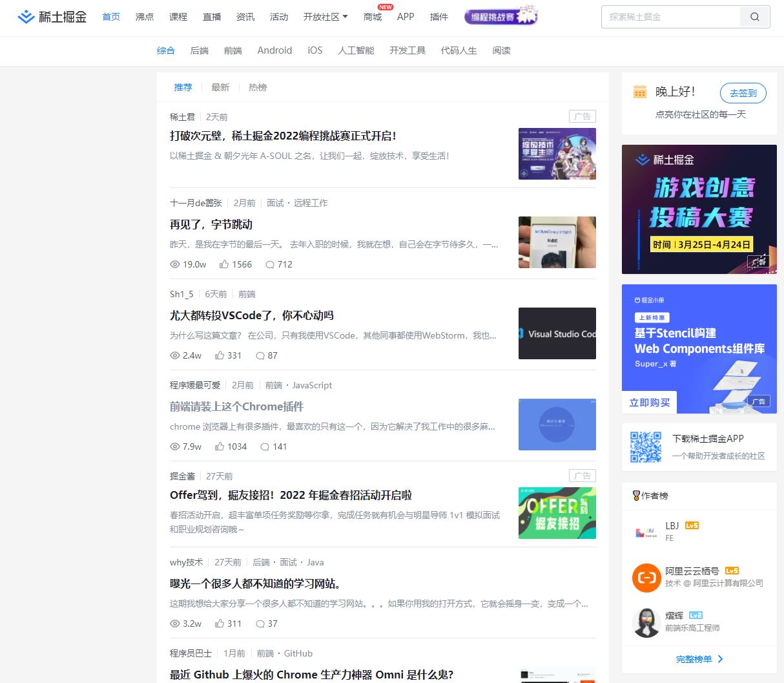Select the 前端 category tab
This screenshot has width=784, height=683.
233,50
